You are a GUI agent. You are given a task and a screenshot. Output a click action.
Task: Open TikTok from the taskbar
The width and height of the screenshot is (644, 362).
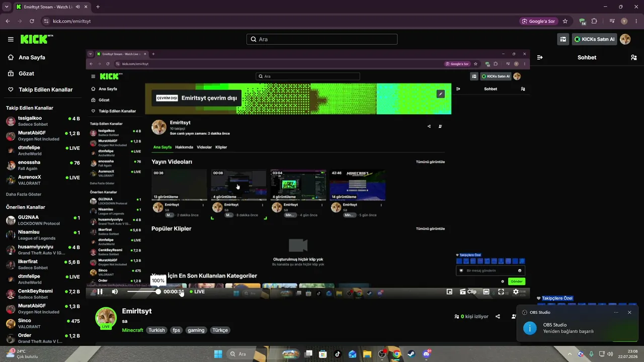point(338,354)
